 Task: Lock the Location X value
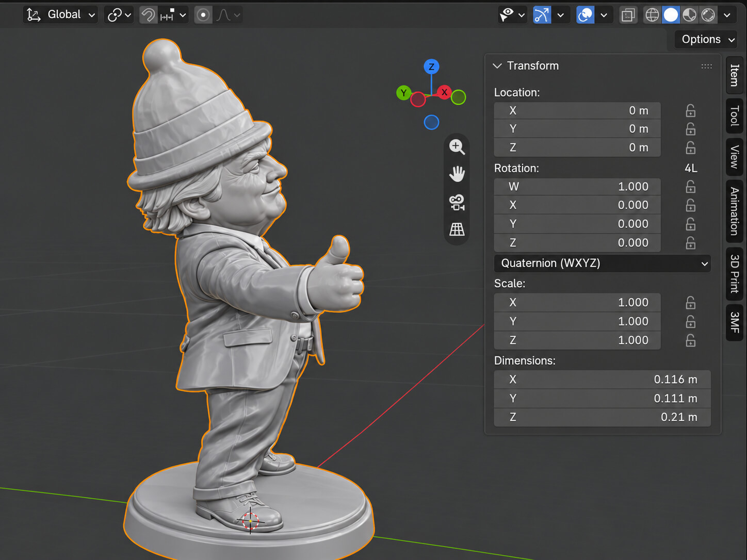point(690,111)
